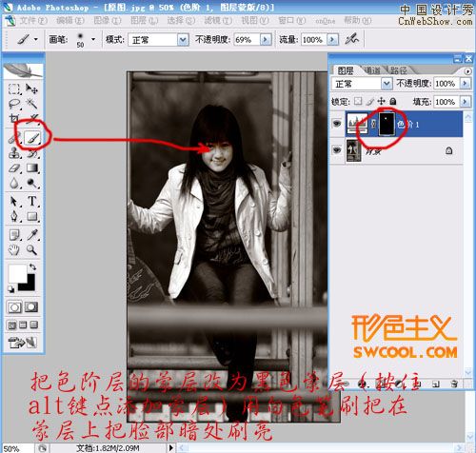Image resolution: width=476 pixels, height=453 pixels.
Task: Hide the 色阶 1 layer eye
Action: [337, 123]
